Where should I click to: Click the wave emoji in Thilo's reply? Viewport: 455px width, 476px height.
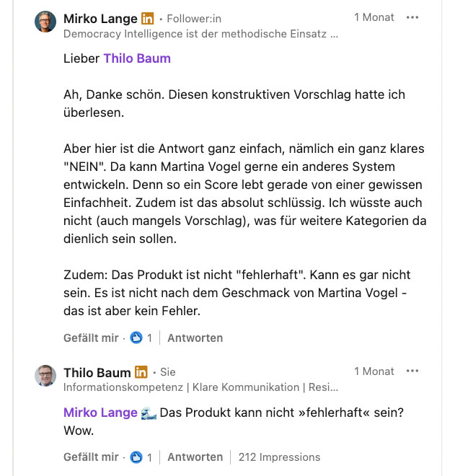click(x=149, y=413)
